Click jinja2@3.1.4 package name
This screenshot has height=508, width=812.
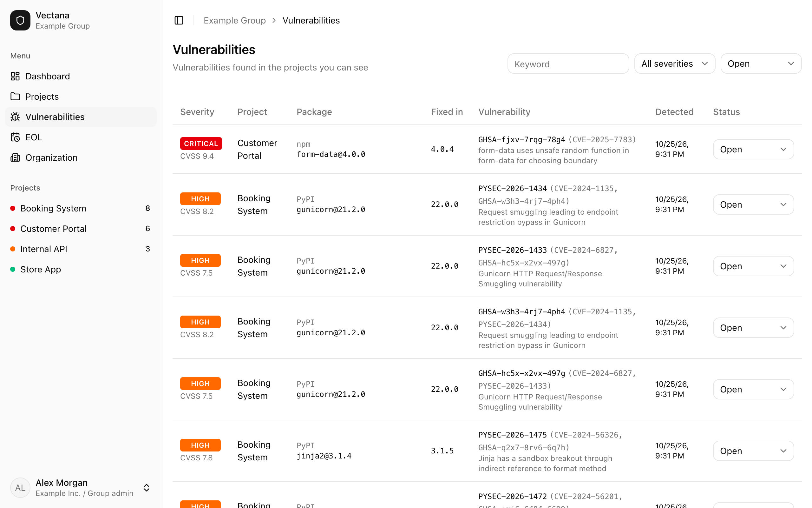pos(324,456)
